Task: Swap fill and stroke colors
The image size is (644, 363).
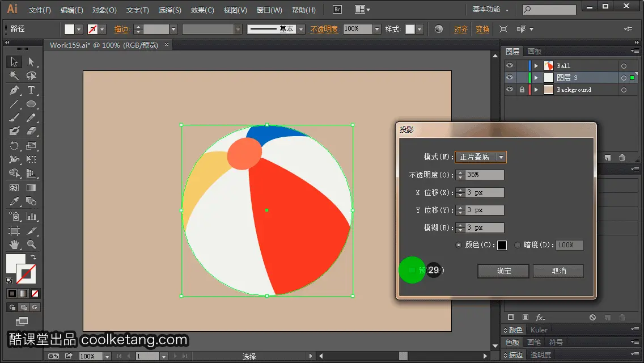Action: tap(33, 257)
